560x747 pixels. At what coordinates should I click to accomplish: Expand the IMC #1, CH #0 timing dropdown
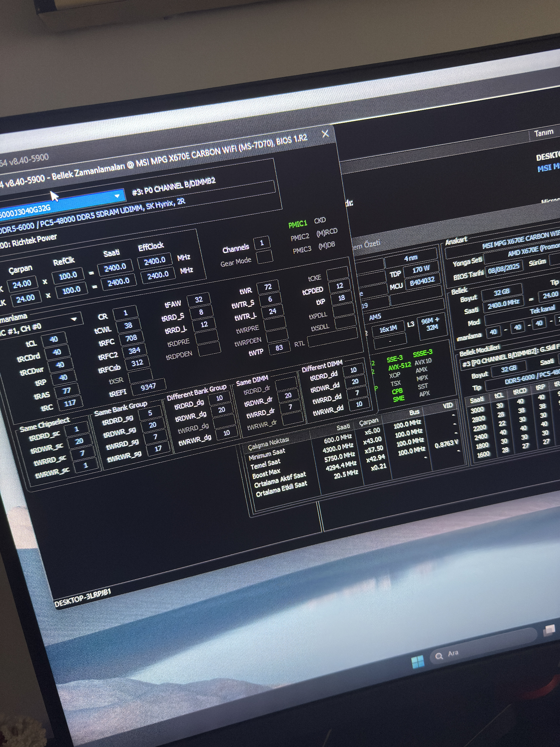pyautogui.click(x=74, y=319)
